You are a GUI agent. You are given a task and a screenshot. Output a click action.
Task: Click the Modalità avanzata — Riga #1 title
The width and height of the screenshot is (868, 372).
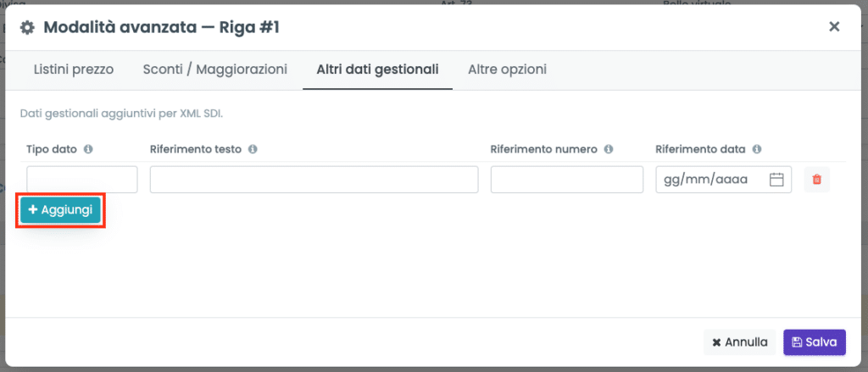point(162,27)
